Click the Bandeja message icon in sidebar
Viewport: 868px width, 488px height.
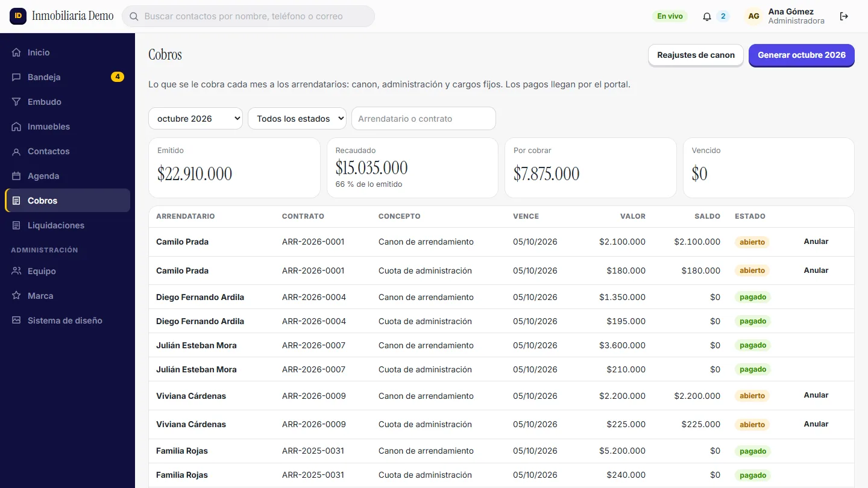16,77
